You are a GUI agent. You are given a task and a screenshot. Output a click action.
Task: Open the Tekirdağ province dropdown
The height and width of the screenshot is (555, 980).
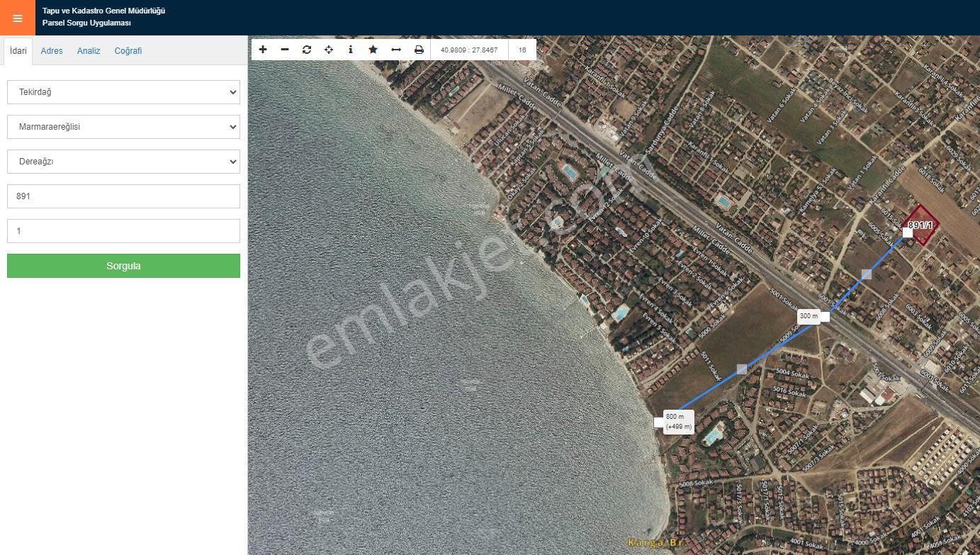coord(123,92)
